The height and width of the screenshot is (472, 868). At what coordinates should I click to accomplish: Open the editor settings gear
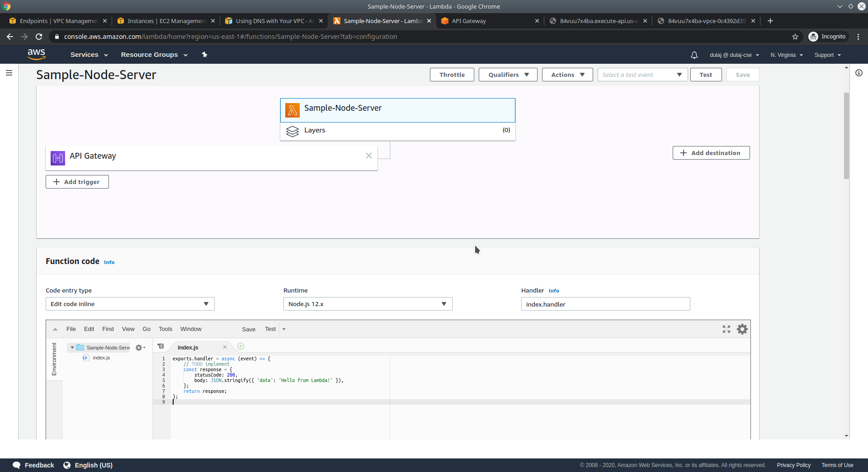click(x=742, y=329)
